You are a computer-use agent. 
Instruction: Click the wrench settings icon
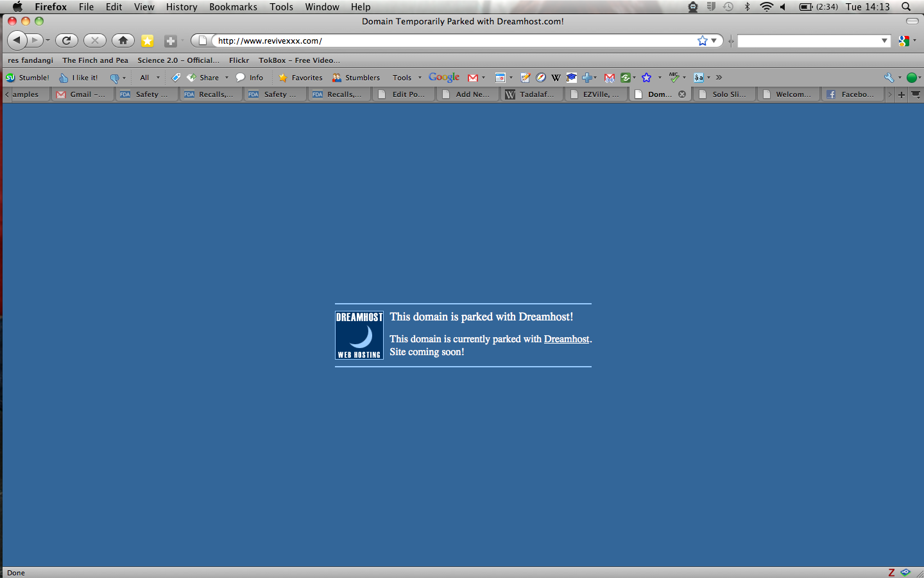click(889, 78)
